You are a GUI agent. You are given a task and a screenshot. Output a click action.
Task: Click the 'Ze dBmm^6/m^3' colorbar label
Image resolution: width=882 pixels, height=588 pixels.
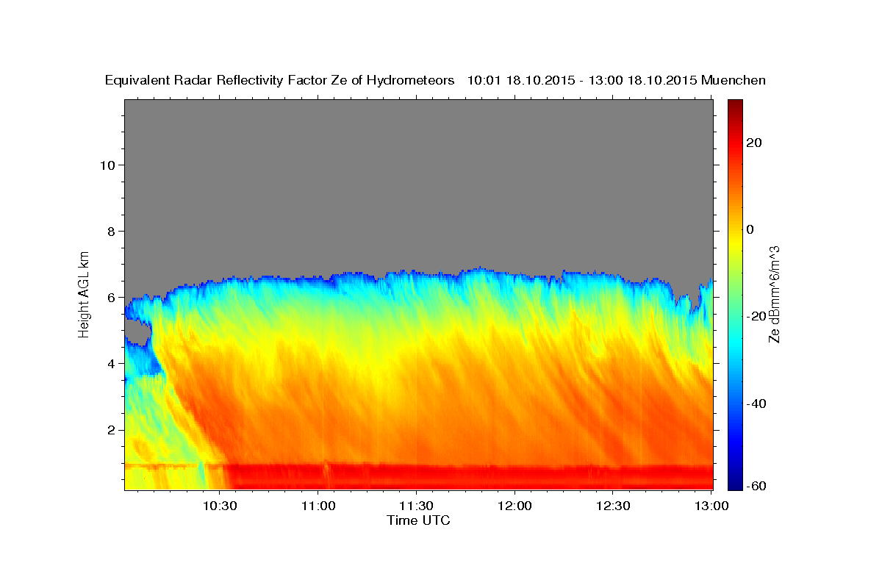point(774,293)
